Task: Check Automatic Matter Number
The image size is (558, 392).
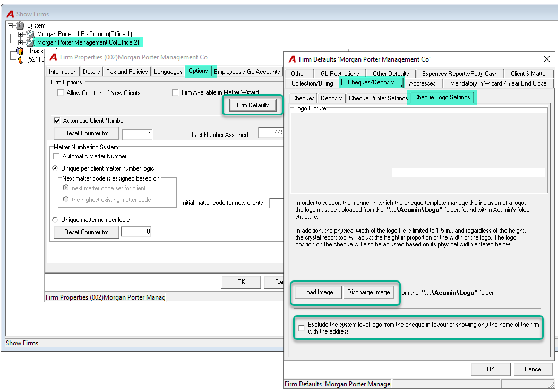Action: [56, 156]
